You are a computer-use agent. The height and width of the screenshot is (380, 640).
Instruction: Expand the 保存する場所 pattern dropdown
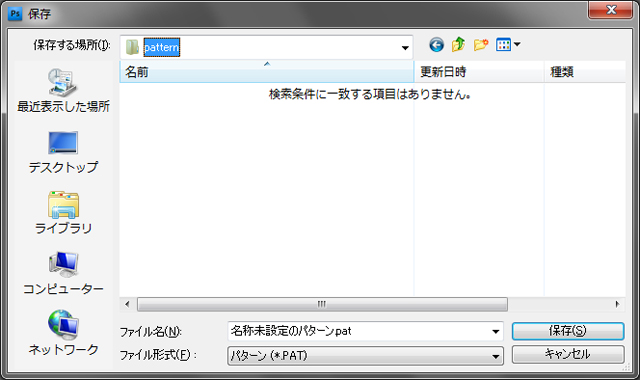coord(405,48)
